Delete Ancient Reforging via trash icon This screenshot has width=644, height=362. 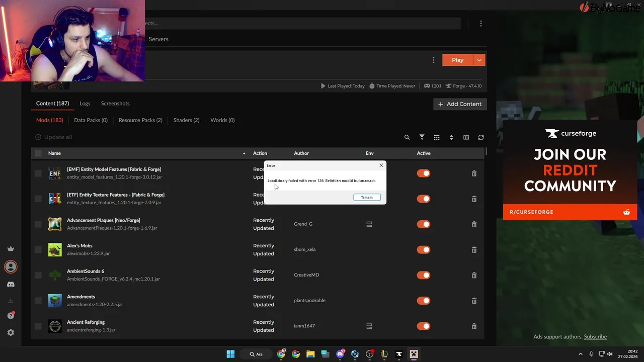click(x=474, y=326)
